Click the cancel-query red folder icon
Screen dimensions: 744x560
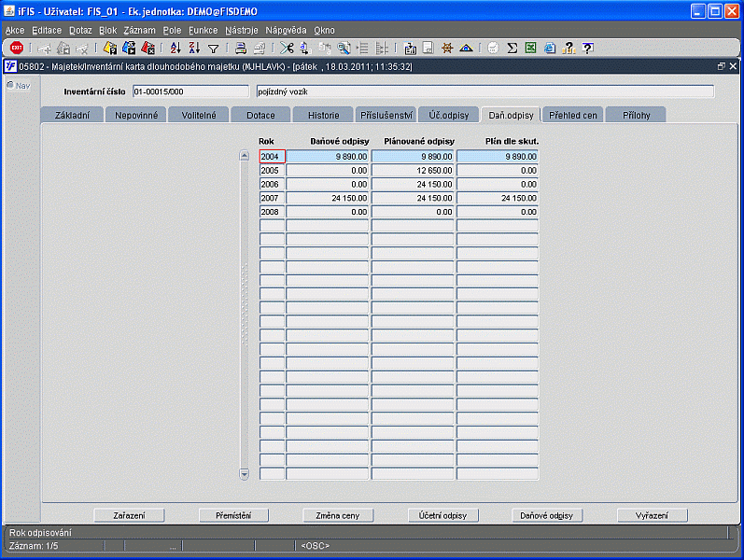(147, 48)
